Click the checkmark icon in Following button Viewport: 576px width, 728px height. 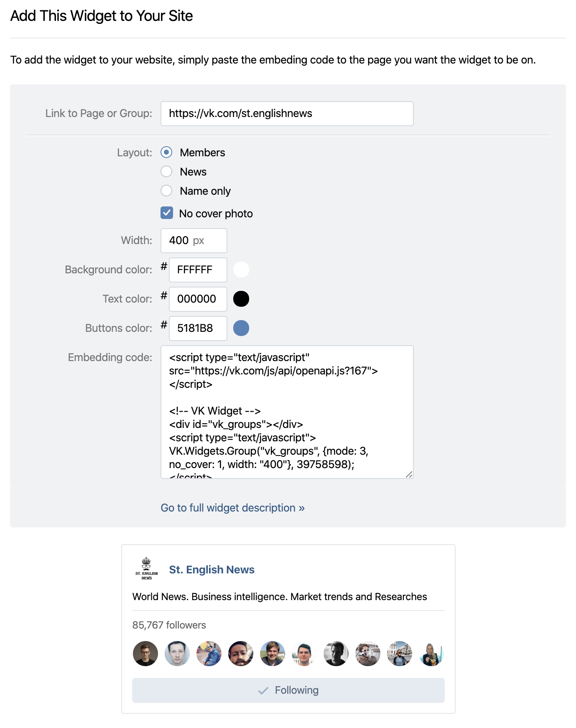click(263, 690)
